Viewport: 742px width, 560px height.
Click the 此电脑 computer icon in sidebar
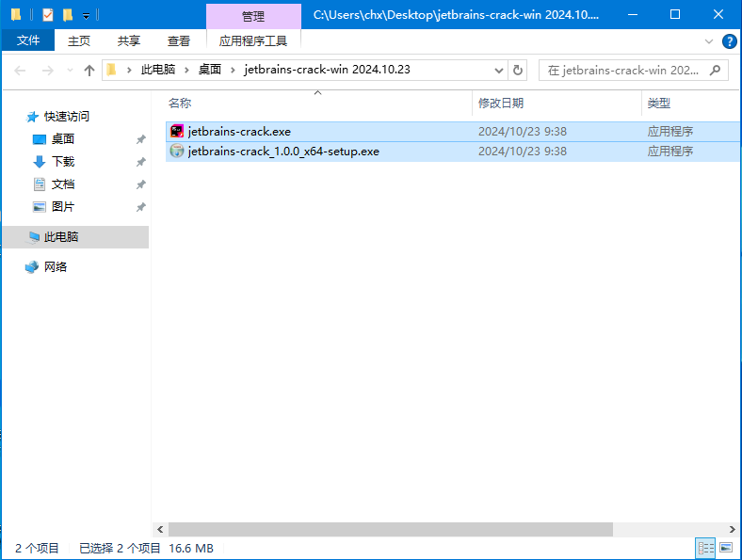click(34, 237)
